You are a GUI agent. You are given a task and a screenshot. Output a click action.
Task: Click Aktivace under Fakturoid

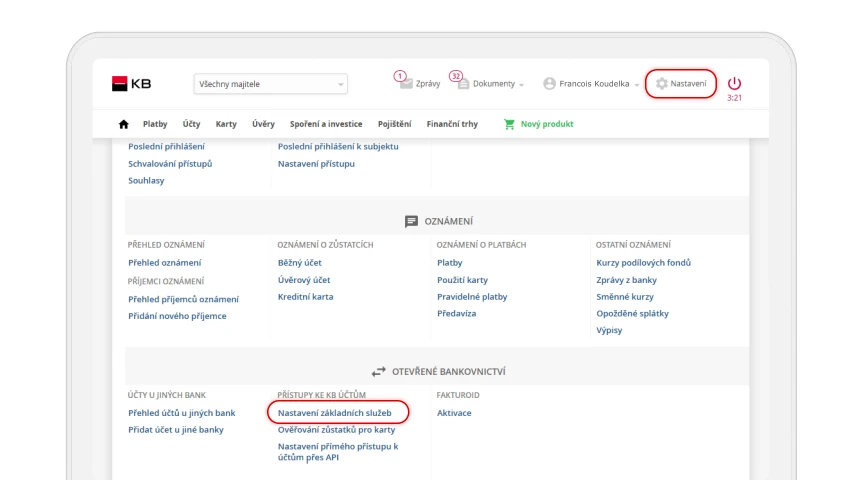pos(454,413)
